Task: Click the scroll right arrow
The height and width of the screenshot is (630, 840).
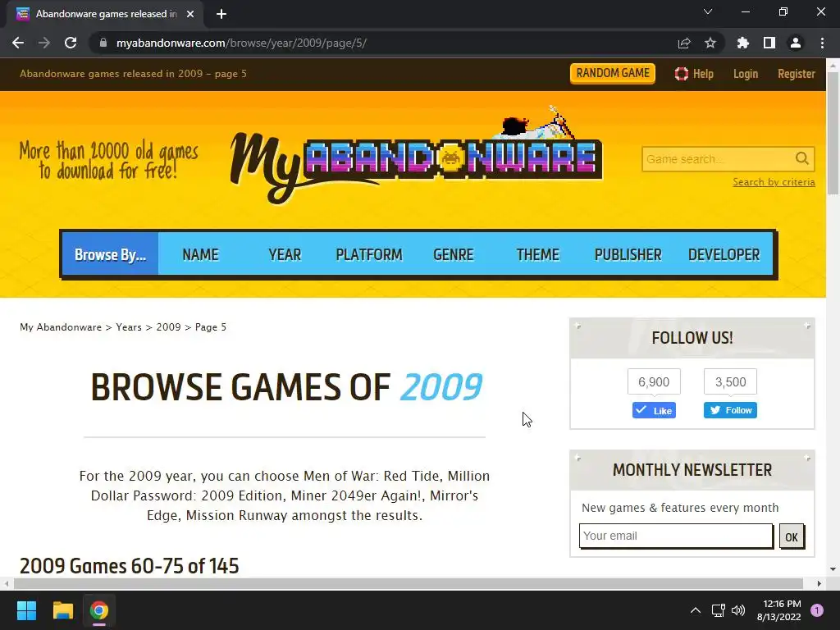Action: pos(819,583)
